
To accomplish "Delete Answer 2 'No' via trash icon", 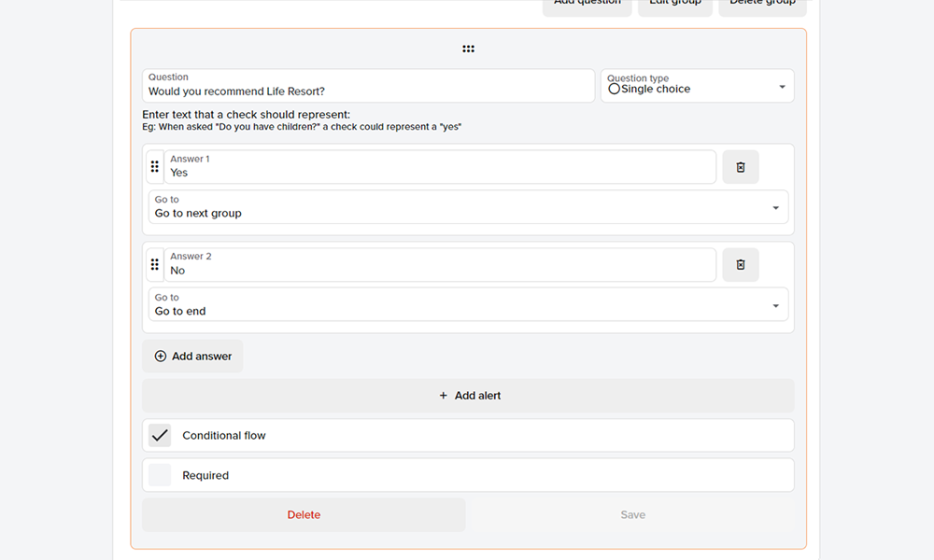I will click(741, 265).
